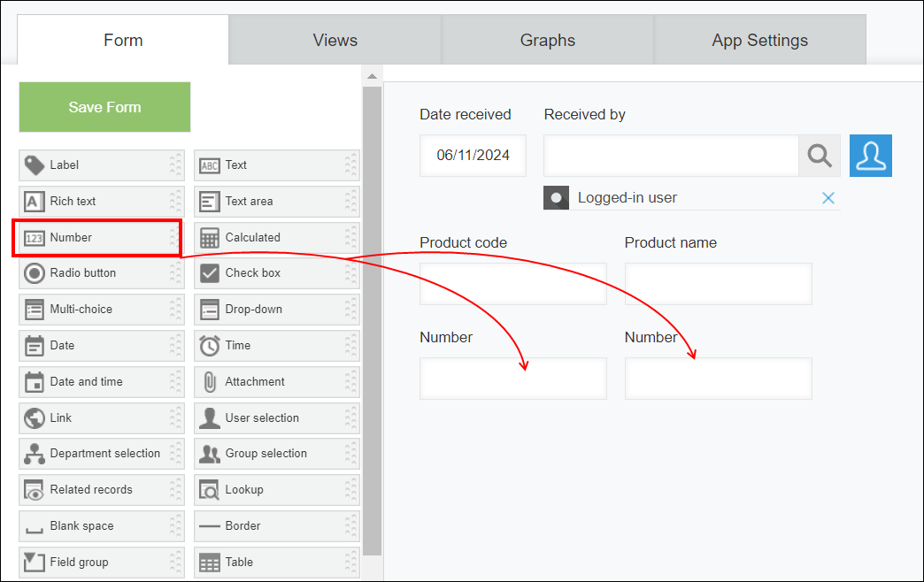This screenshot has height=582, width=924.
Task: Add a Table element from the palette
Action: click(x=276, y=562)
